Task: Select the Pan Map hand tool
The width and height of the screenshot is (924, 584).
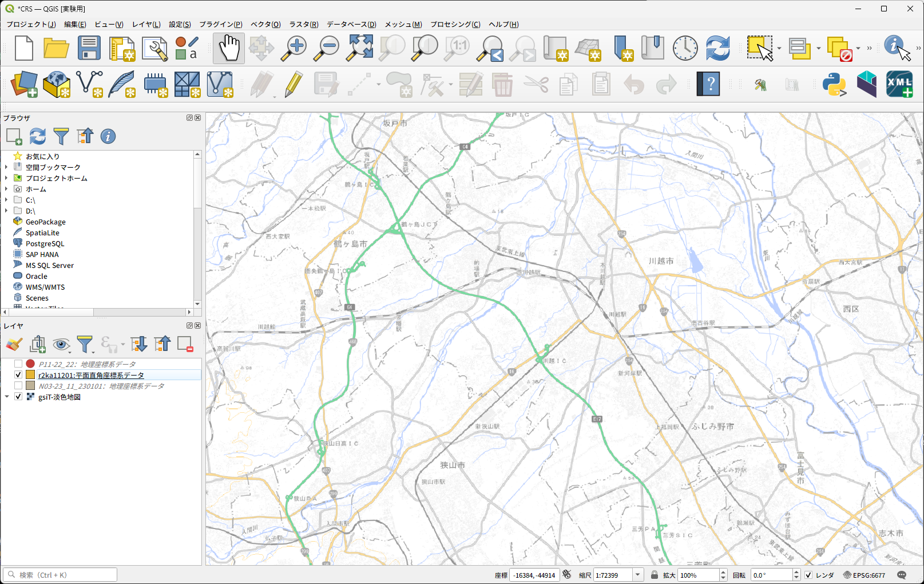Action: click(x=229, y=48)
